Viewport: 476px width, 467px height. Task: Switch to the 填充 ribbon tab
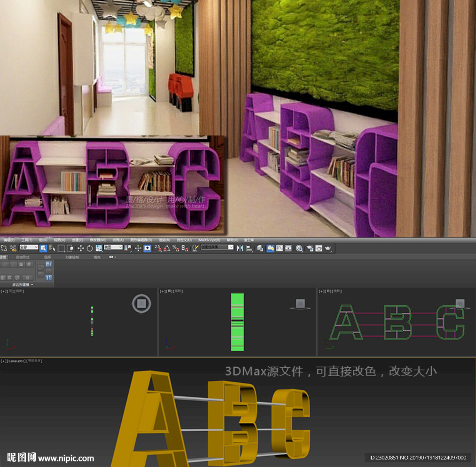97,257
